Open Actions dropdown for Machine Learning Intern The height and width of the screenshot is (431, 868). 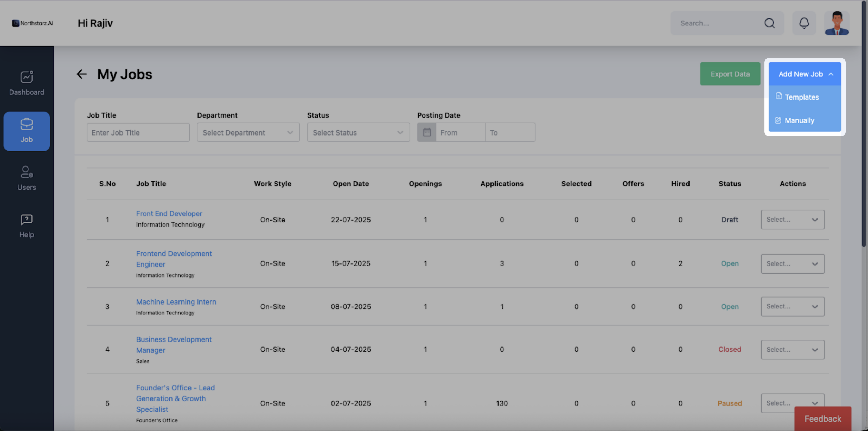[792, 306]
